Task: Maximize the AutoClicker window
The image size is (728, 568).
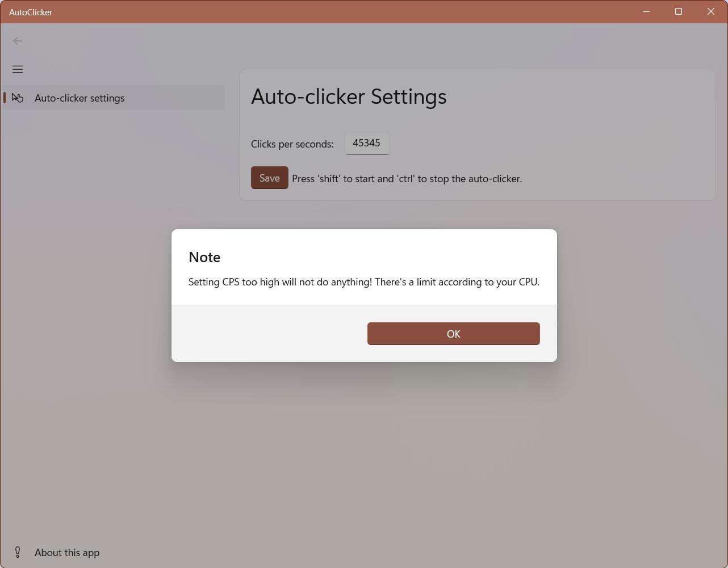Action: click(678, 11)
